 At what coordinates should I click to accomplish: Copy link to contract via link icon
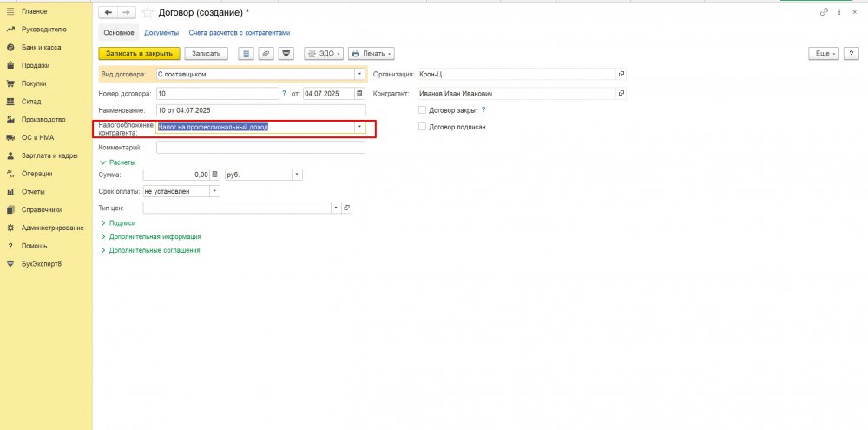(x=824, y=12)
